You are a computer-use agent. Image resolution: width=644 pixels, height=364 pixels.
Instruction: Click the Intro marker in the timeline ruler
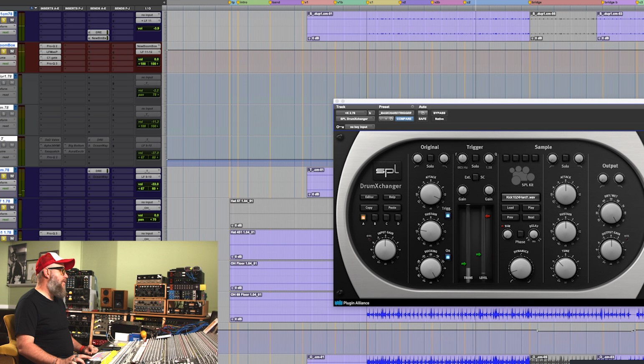click(242, 2)
